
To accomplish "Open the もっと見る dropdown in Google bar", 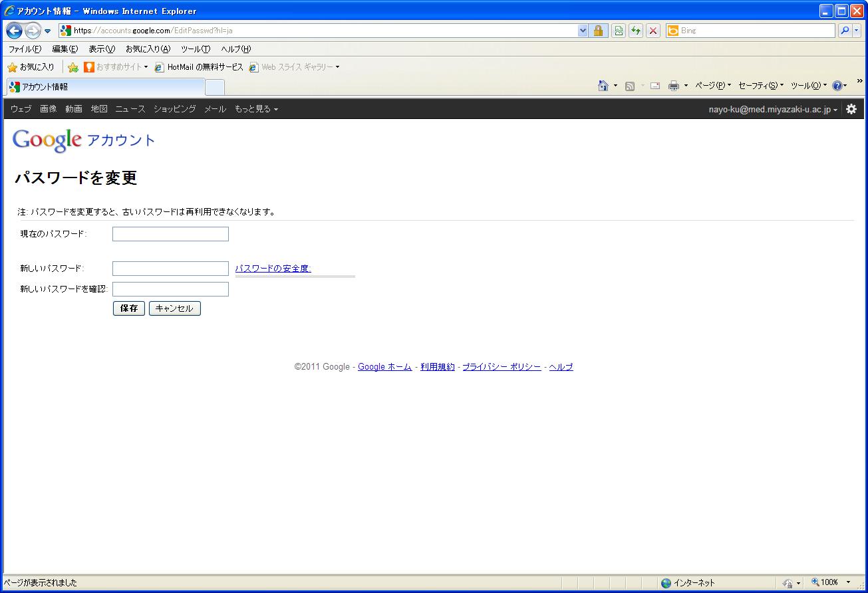I will tap(256, 109).
